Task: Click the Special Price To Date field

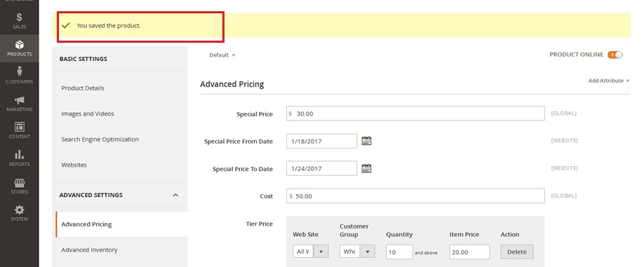Action: (321, 168)
